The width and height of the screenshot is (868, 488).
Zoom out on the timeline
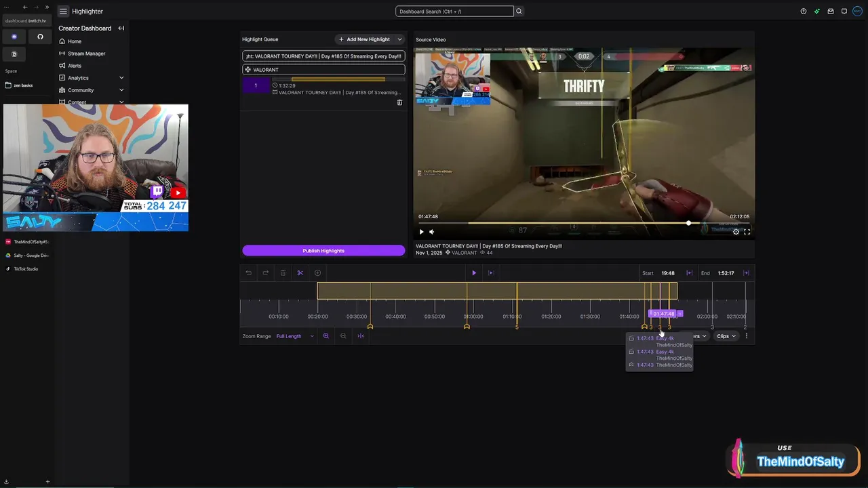click(343, 336)
